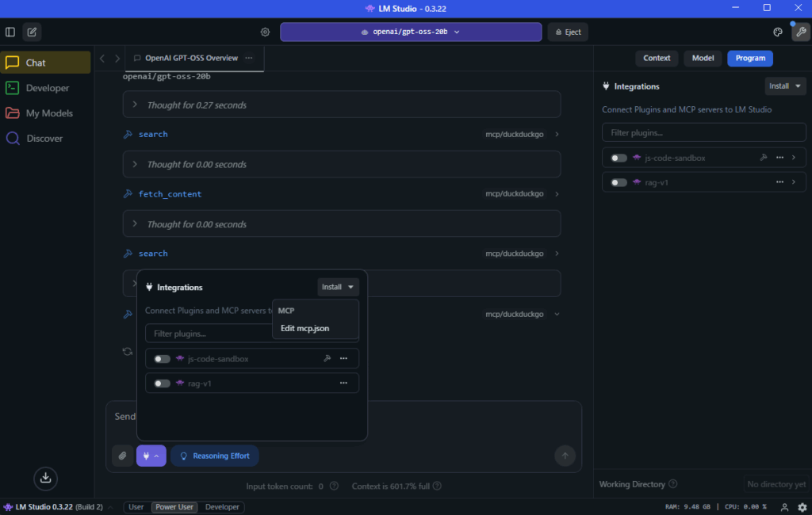The image size is (812, 515).
Task: Switch to the Context tab
Action: [657, 58]
